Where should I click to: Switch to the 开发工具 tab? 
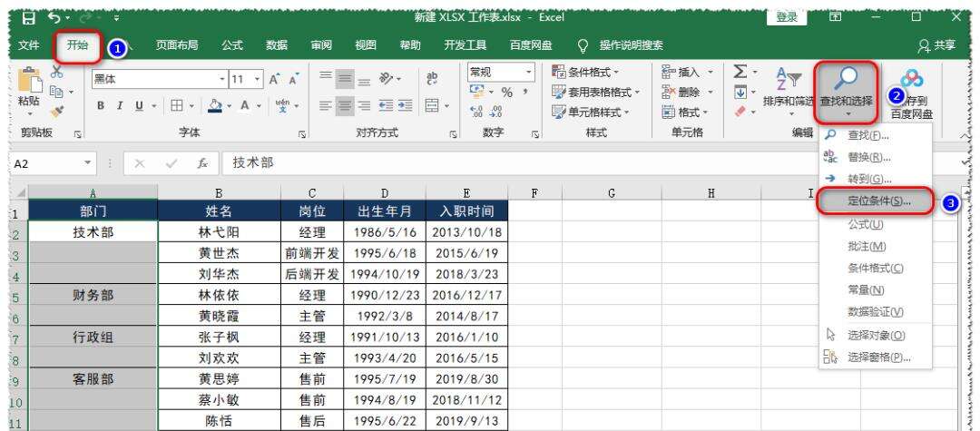coord(465,45)
